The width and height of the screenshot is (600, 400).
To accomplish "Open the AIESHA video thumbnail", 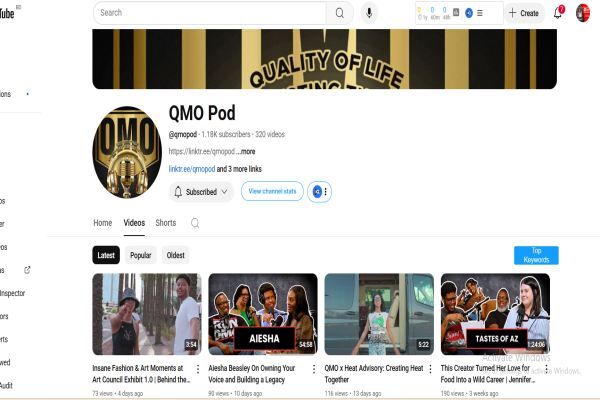I will tap(263, 314).
